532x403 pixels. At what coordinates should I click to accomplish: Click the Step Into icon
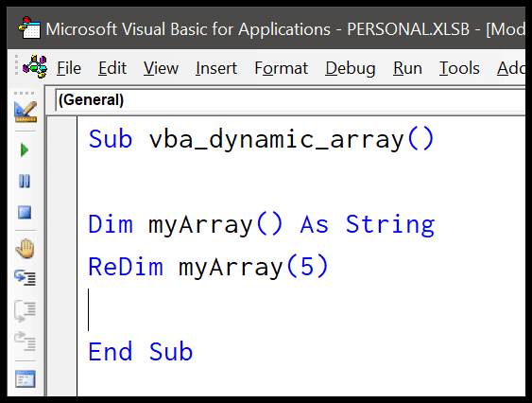(x=26, y=277)
